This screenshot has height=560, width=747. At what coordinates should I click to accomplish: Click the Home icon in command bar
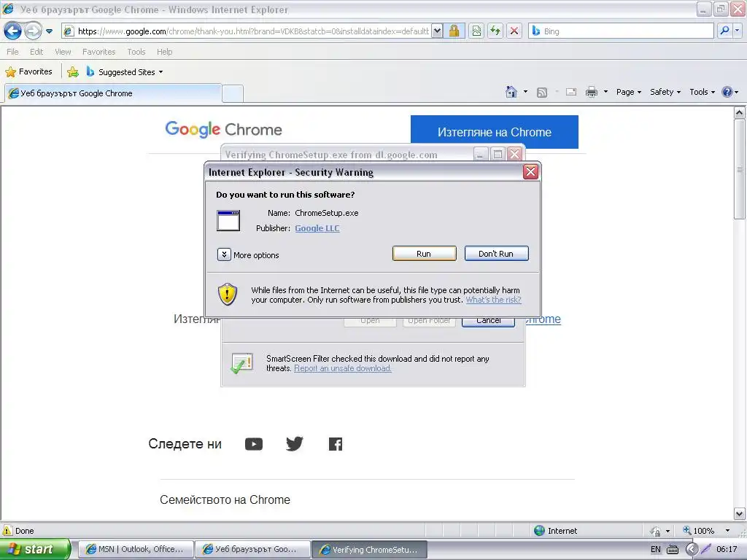[511, 92]
